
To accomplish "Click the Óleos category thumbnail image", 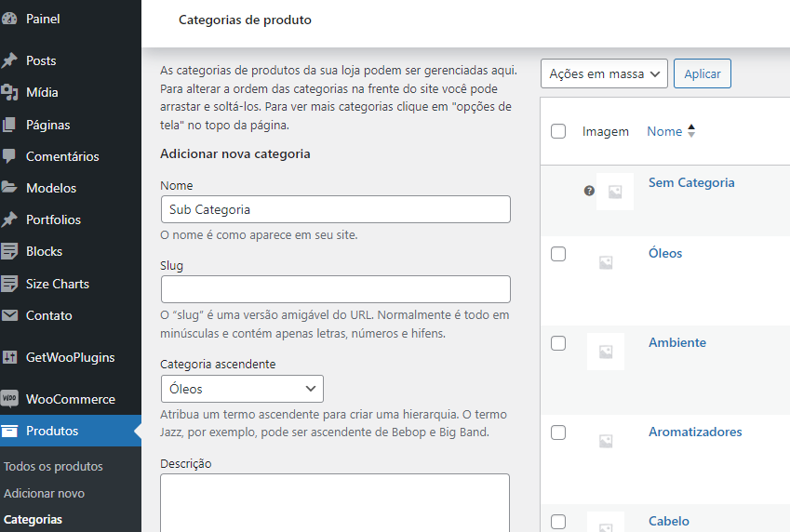I will click(606, 263).
